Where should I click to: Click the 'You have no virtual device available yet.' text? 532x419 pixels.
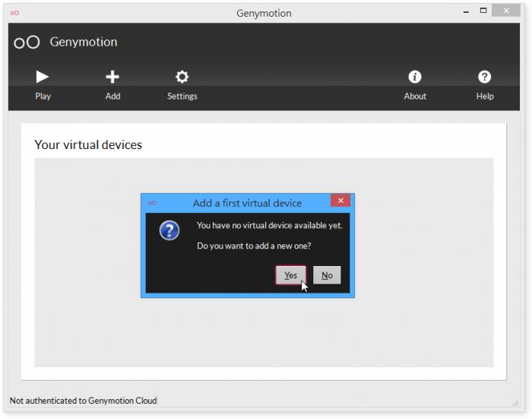pyautogui.click(x=270, y=225)
